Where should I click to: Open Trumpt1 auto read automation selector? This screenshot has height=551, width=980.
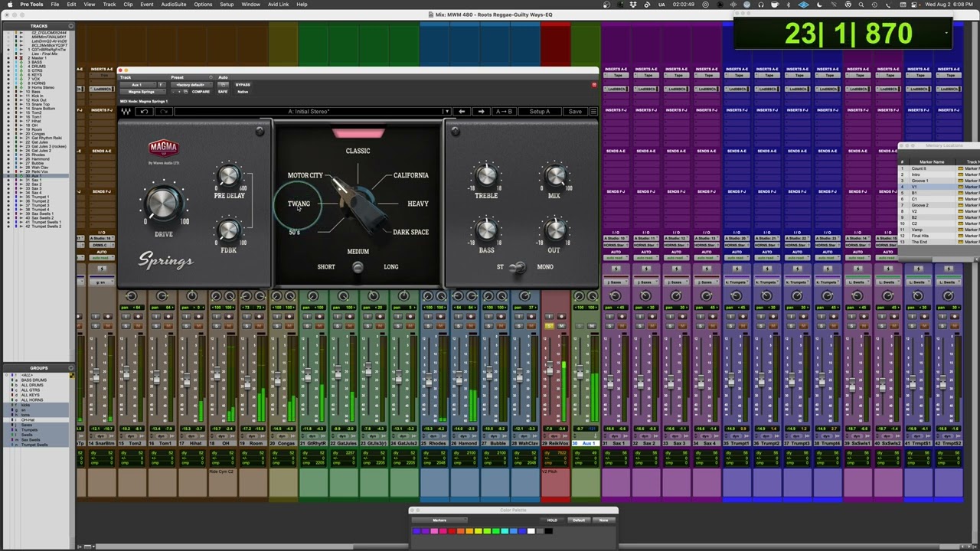(737, 258)
